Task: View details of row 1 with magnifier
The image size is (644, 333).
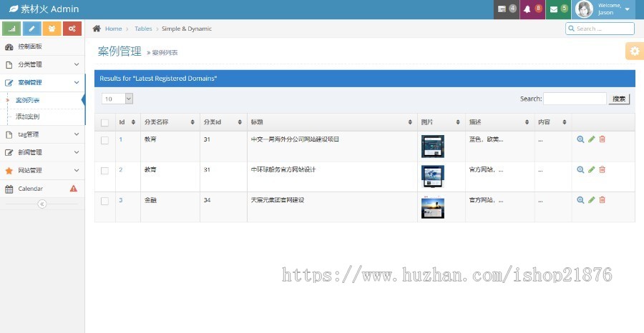Action: pyautogui.click(x=580, y=139)
